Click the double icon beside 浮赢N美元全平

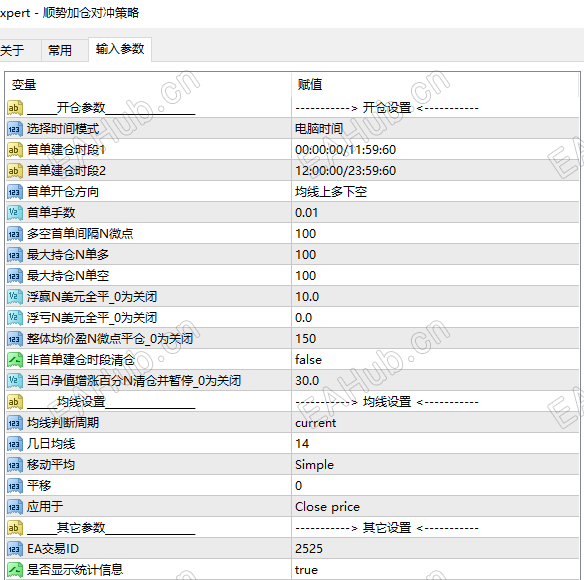[x=15, y=297]
